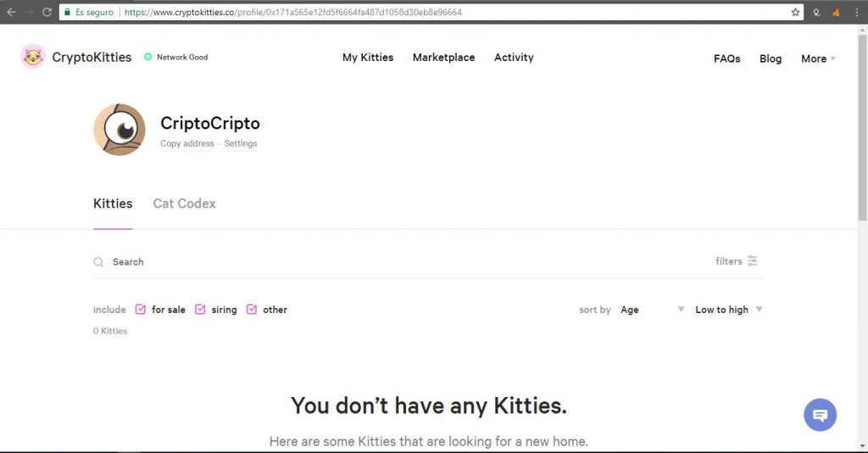Expand the More menu

click(x=818, y=59)
